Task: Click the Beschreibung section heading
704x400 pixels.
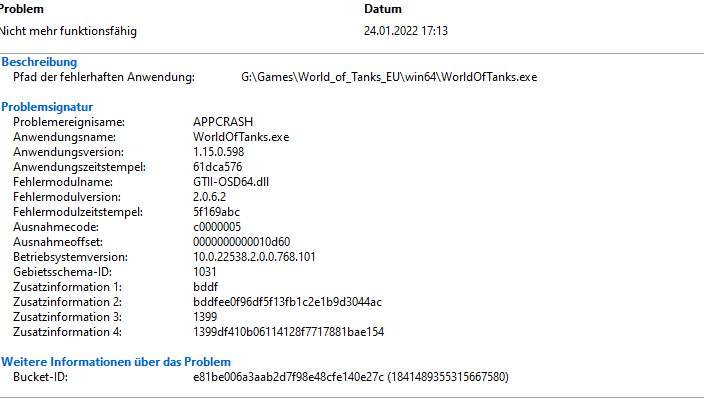Action: coord(39,62)
